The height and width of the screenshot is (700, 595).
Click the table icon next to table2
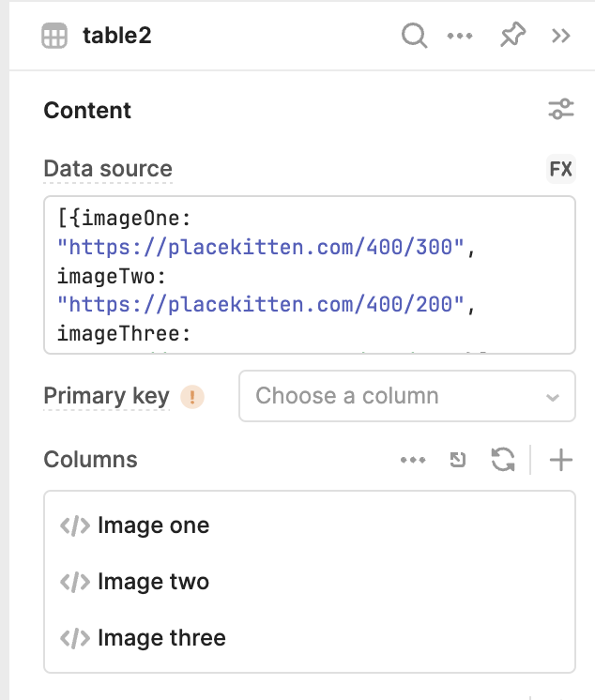[54, 37]
